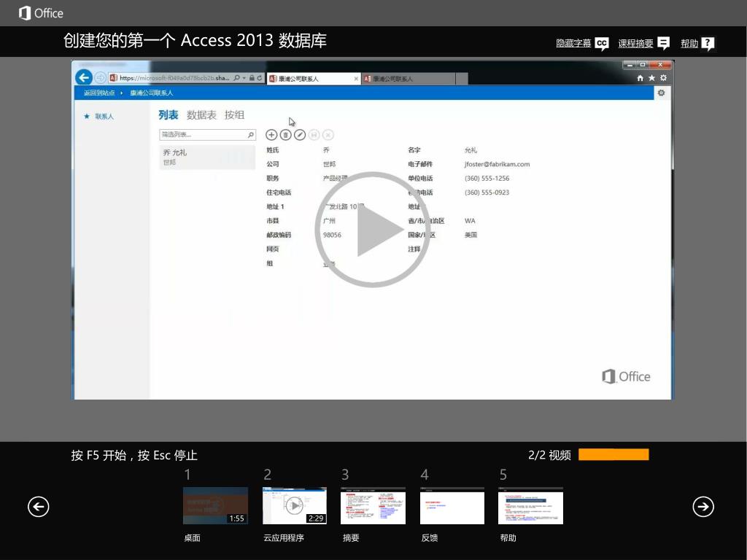Click the course summary speech bubble icon
The height and width of the screenshot is (560, 747).
pyautogui.click(x=663, y=43)
